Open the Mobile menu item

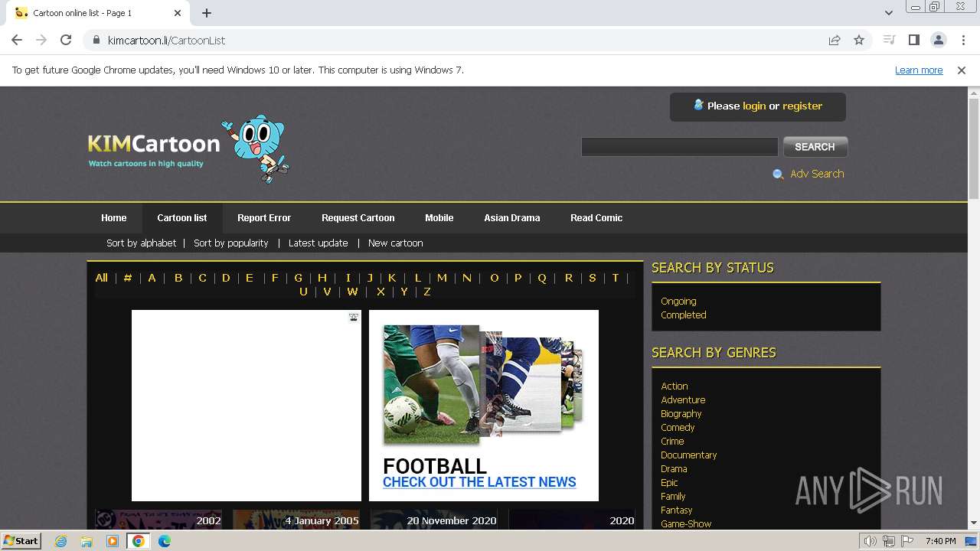[439, 218]
